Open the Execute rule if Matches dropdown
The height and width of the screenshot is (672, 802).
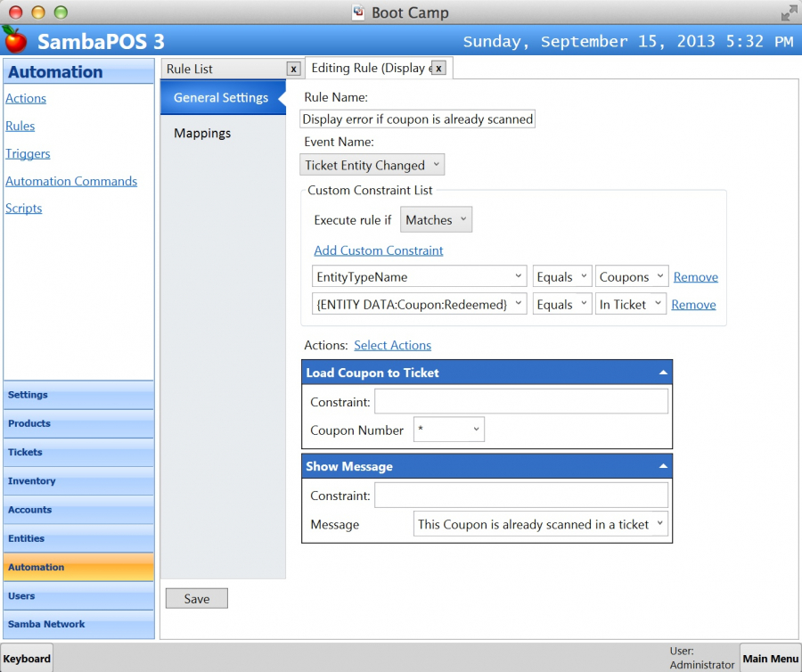436,220
